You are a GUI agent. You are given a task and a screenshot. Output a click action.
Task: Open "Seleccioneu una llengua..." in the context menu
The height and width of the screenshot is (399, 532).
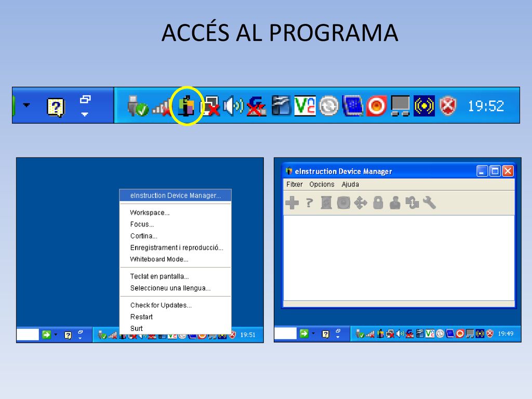176,288
